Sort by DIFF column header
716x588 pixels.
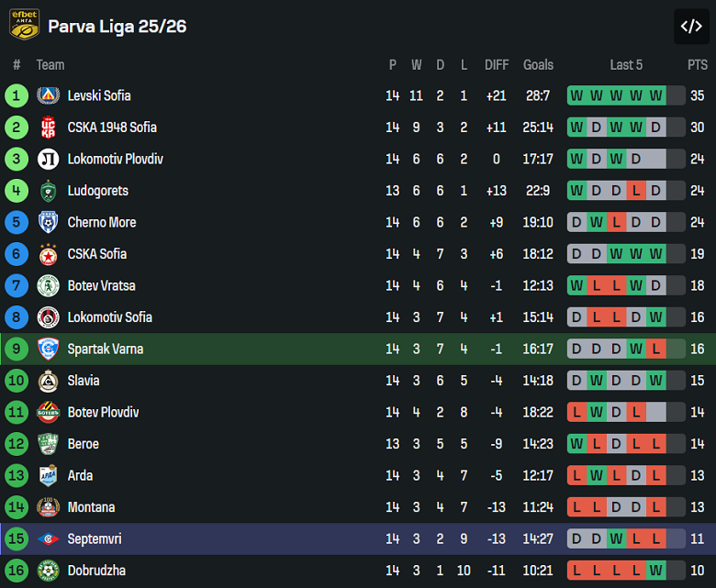click(497, 65)
